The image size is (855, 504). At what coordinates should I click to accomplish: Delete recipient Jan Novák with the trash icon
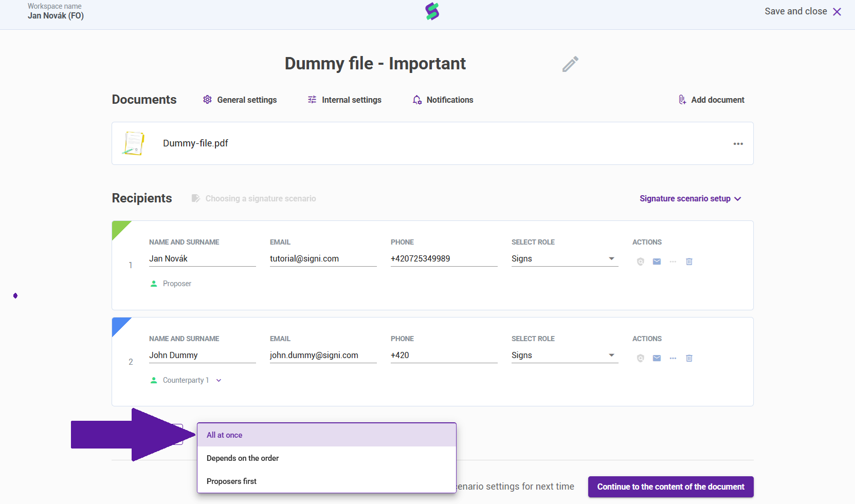[689, 262]
